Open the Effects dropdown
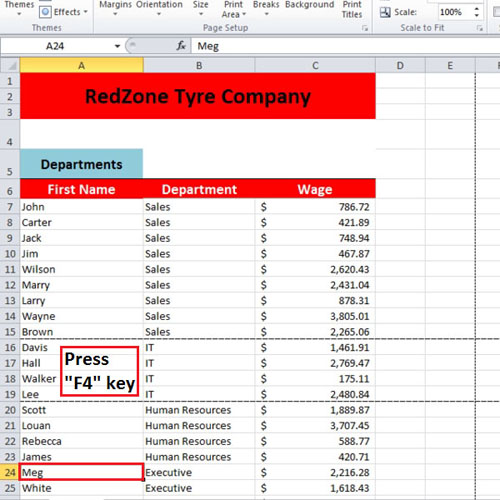500x500 pixels. coord(63,12)
